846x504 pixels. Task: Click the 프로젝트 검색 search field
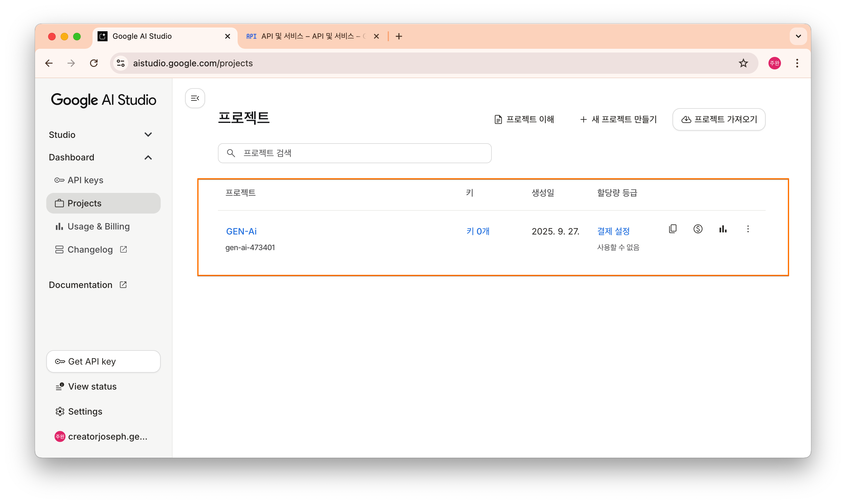pos(355,153)
